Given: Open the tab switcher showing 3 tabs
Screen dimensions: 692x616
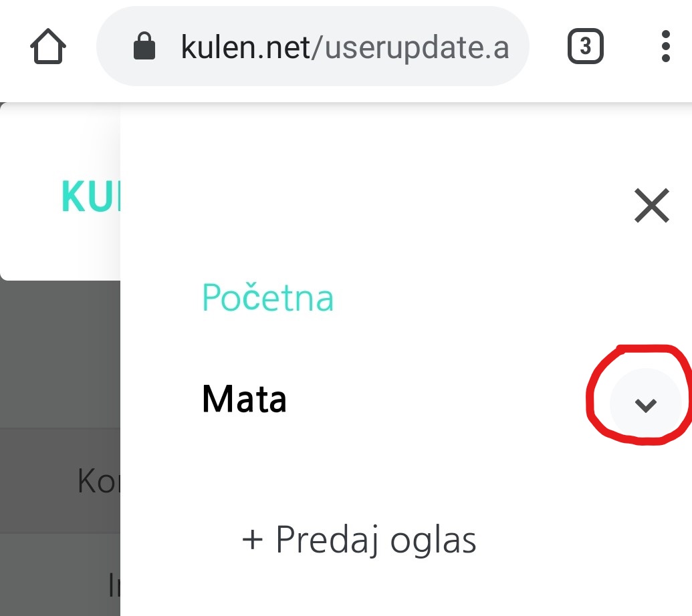Looking at the screenshot, I should [585, 47].
